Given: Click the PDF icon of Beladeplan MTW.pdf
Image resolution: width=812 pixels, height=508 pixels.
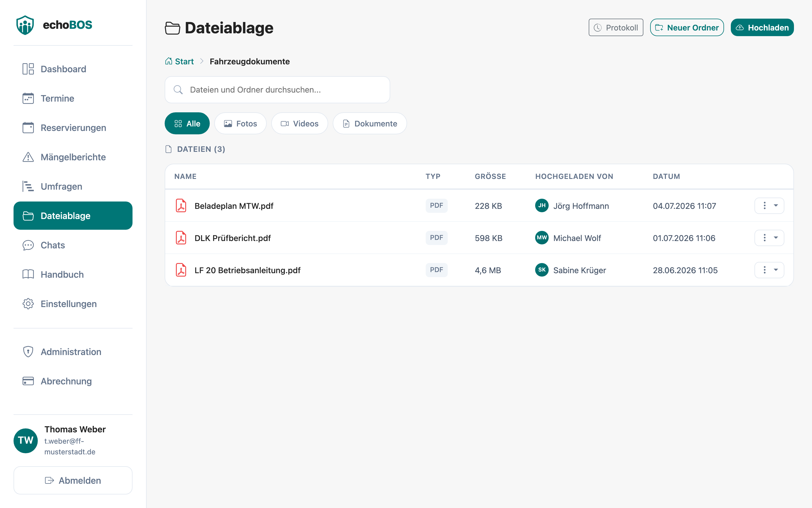Looking at the screenshot, I should pyautogui.click(x=181, y=206).
